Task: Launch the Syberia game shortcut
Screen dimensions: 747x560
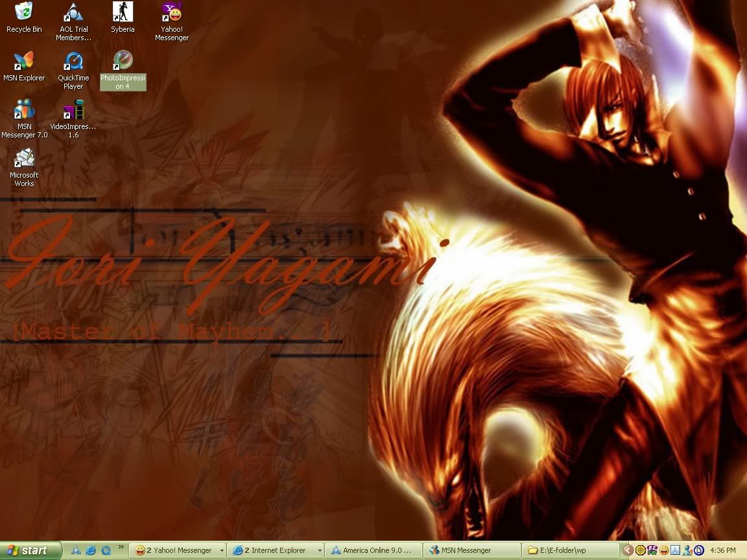Action: click(x=123, y=17)
